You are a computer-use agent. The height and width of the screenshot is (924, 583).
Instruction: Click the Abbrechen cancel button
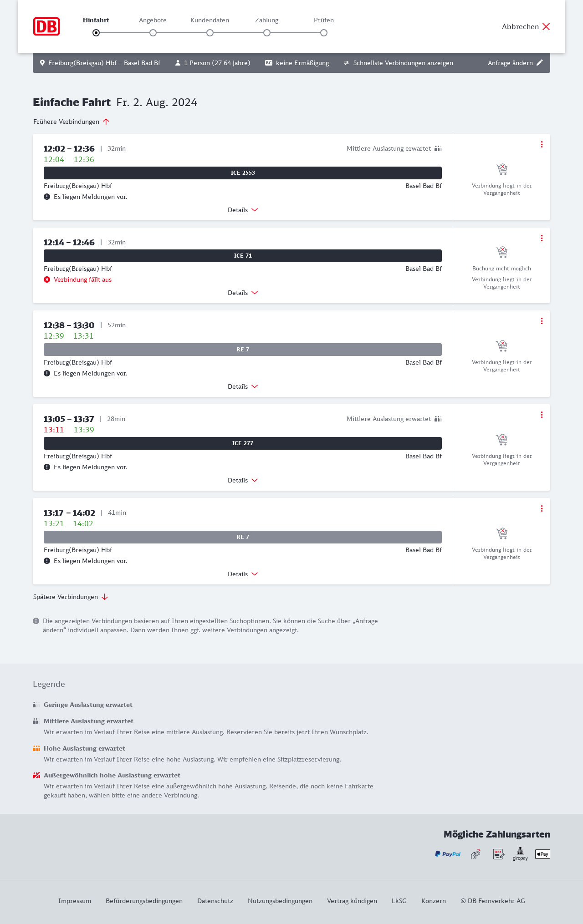point(526,26)
